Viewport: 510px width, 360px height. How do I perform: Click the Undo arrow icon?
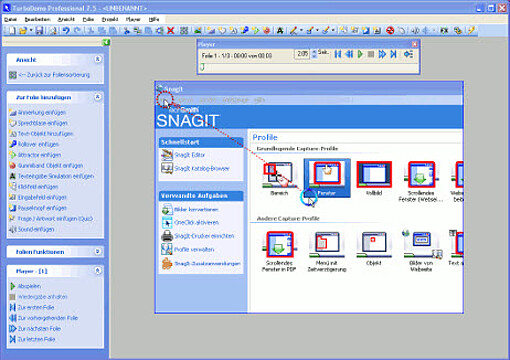[66, 31]
